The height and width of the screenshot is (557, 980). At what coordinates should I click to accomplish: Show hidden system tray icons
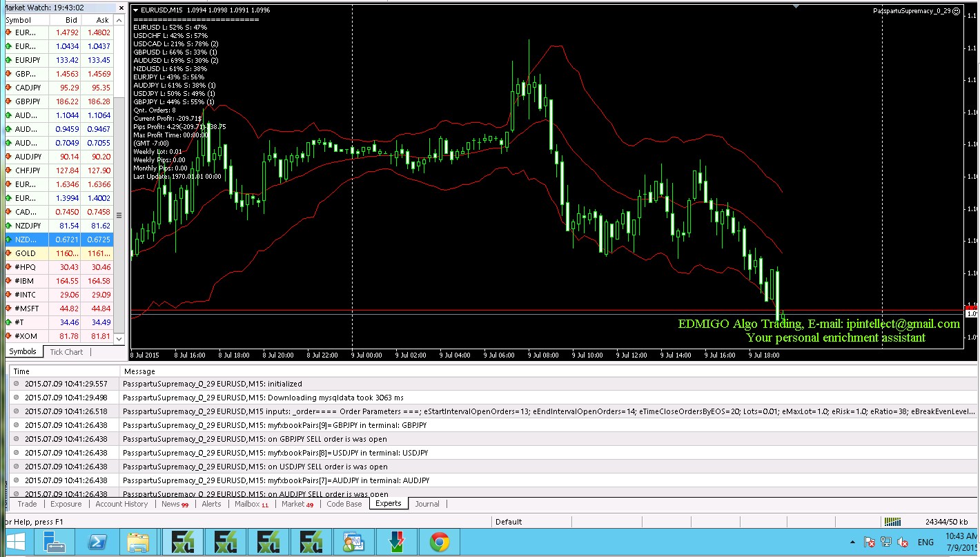point(854,543)
